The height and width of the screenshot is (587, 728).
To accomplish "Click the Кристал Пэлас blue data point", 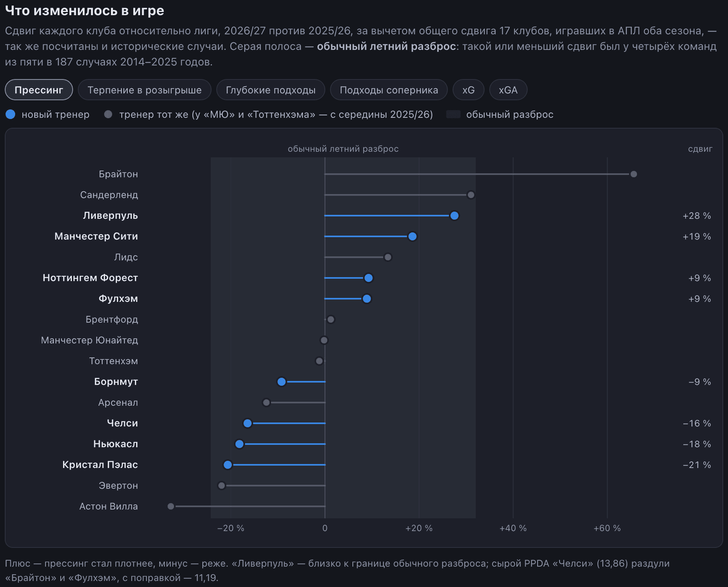I will click(x=227, y=465).
